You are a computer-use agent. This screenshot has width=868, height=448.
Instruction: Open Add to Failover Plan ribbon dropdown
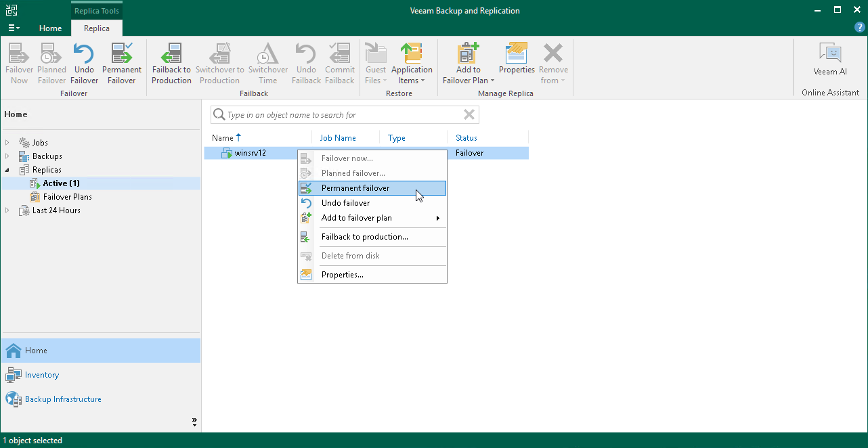[469, 64]
